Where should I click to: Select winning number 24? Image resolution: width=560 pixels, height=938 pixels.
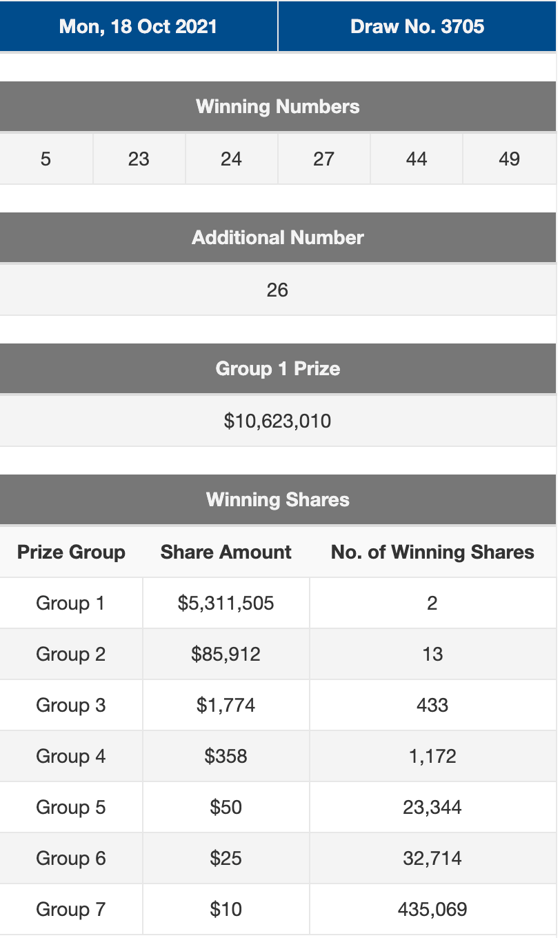click(x=231, y=159)
